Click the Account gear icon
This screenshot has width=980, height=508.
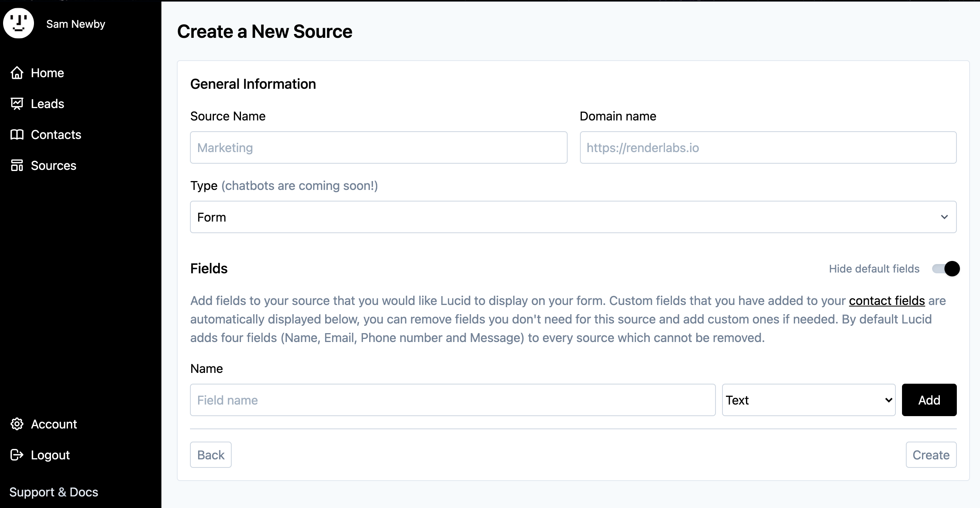point(17,424)
